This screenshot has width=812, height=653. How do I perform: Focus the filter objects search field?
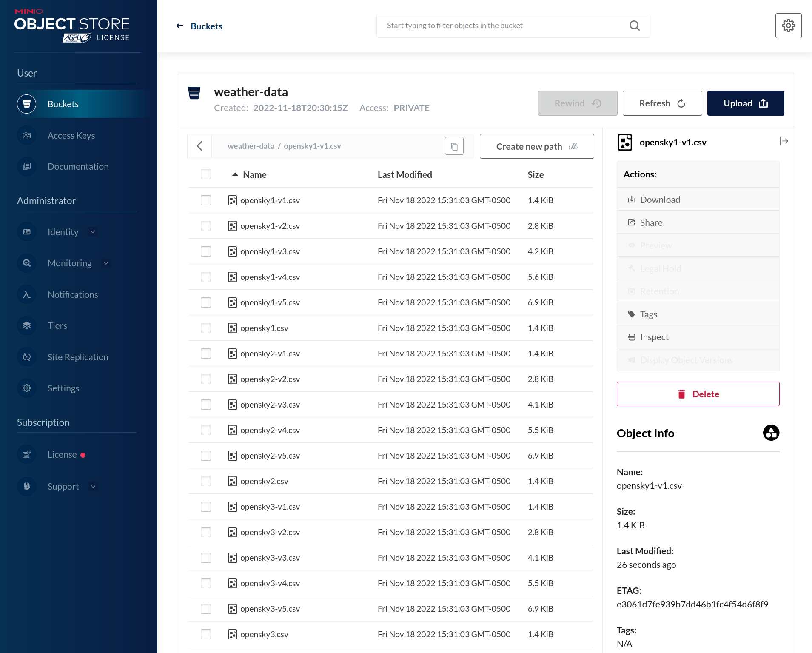coord(502,26)
